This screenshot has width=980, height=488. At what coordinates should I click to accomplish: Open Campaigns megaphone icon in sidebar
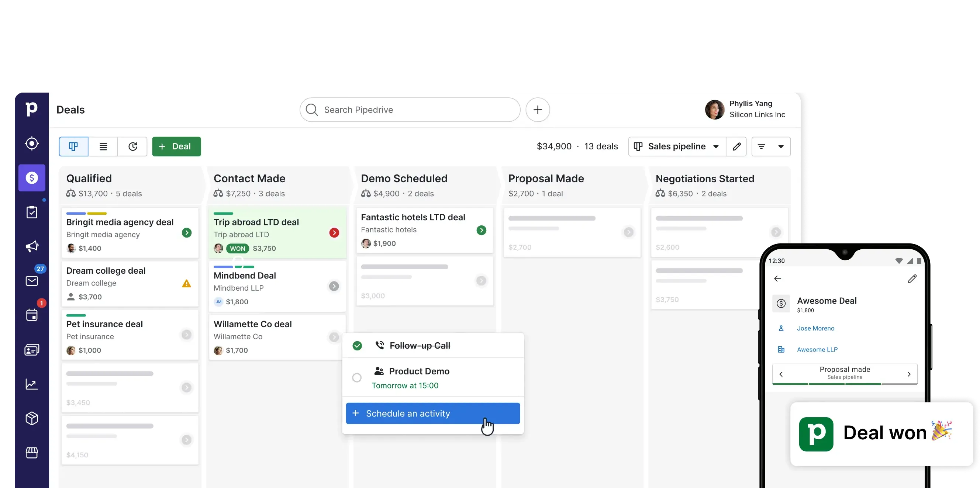[x=32, y=246]
